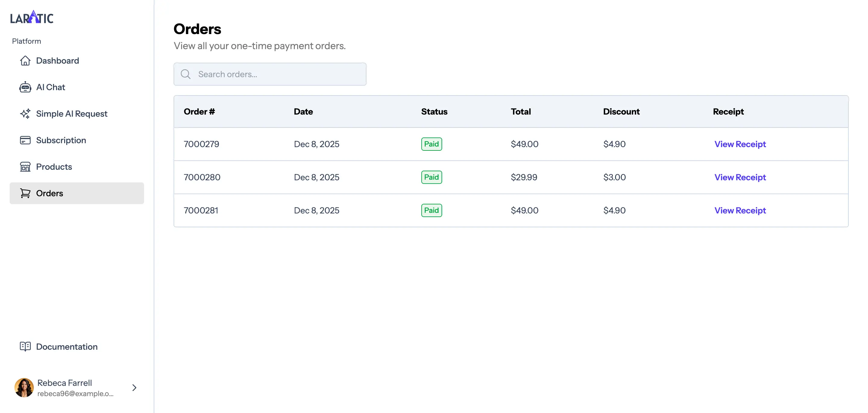Click the Laratic logo
This screenshot has width=868, height=413.
[32, 17]
